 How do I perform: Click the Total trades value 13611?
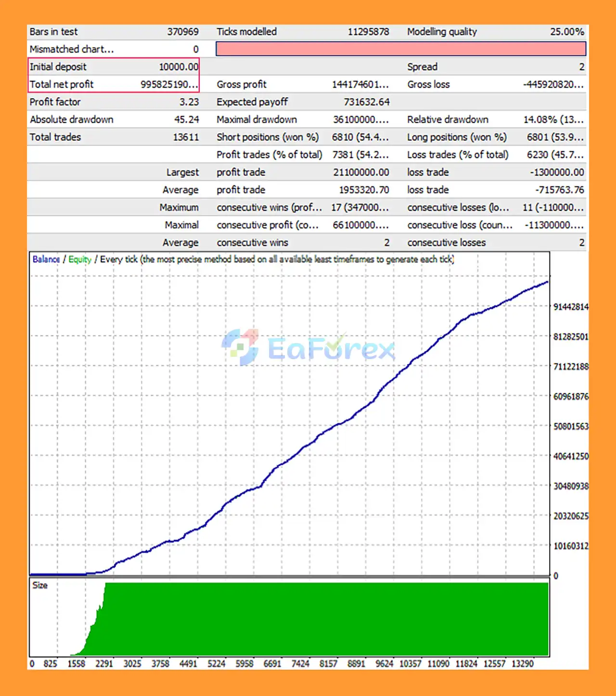(x=186, y=137)
